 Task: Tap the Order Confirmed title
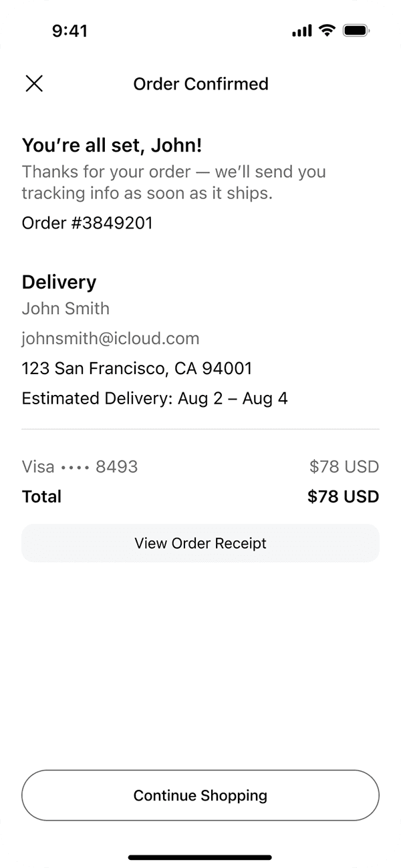click(200, 84)
